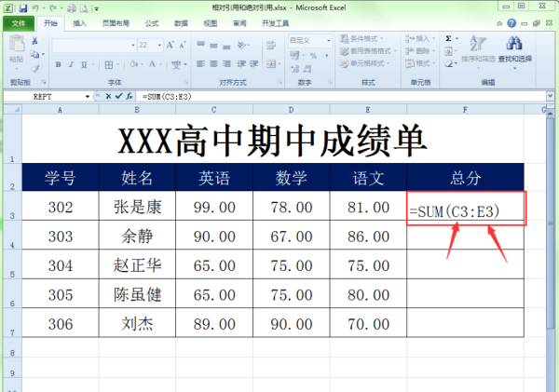This screenshot has width=559, height=392.
Task: Click the Format Painter brush icon
Action: click(x=35, y=68)
